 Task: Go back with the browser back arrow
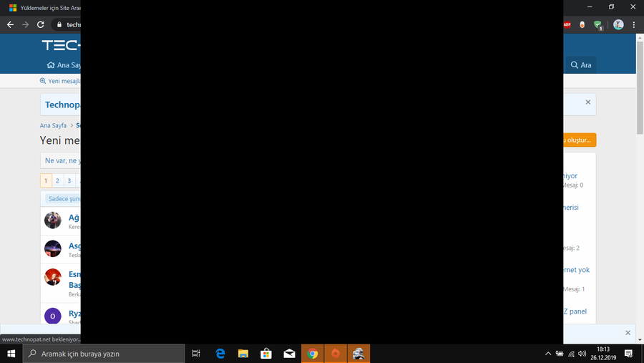(10, 24)
